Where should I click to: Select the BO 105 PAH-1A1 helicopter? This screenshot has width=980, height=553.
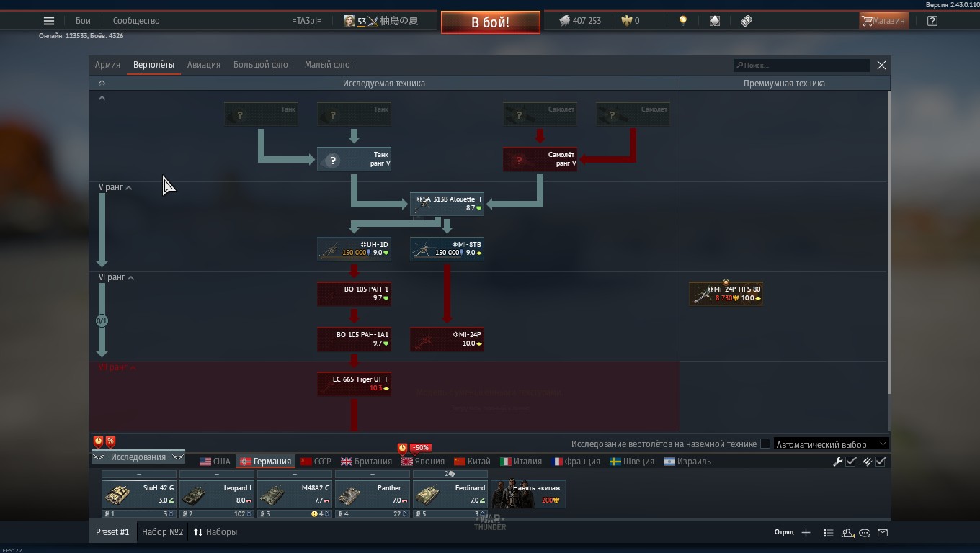click(354, 339)
